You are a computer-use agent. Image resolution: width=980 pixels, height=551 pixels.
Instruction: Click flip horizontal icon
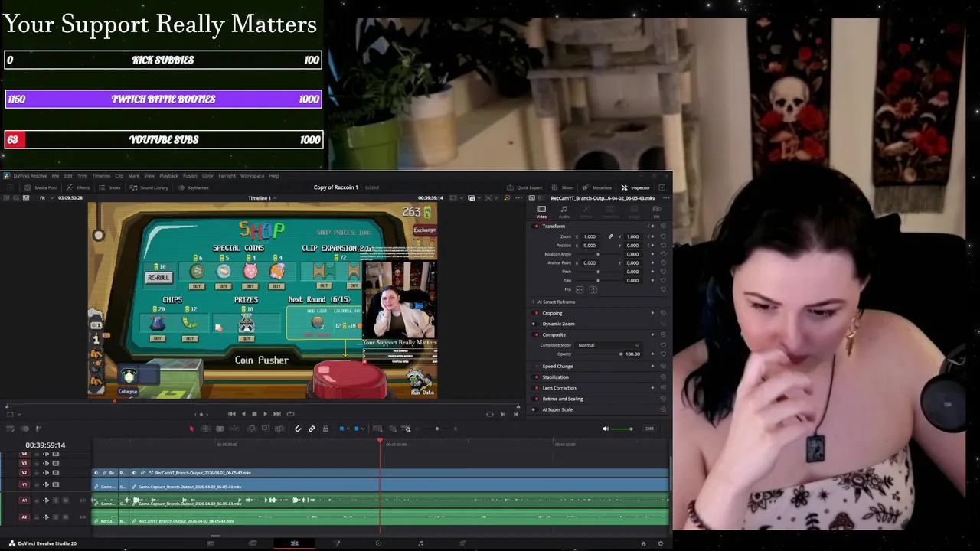pos(580,290)
